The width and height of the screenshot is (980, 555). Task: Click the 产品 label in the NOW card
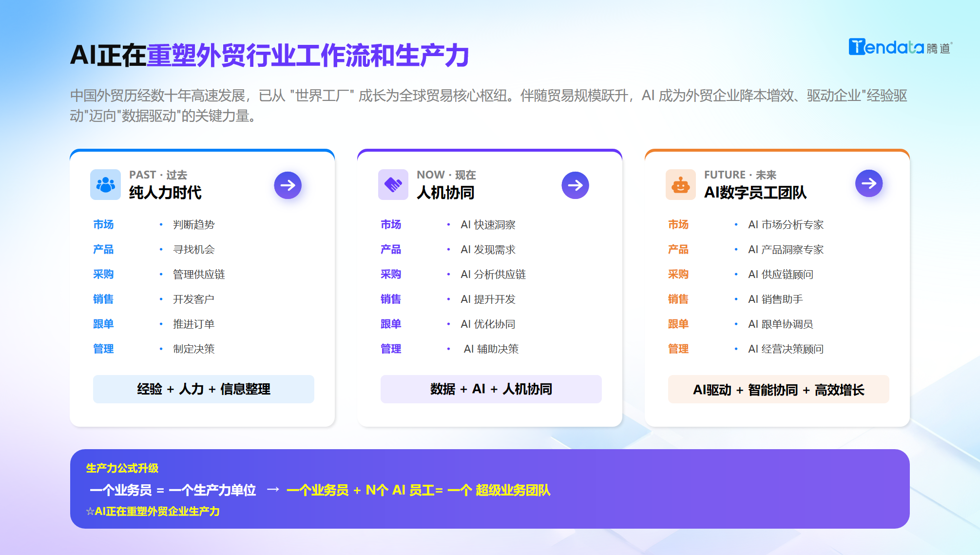[x=391, y=249]
